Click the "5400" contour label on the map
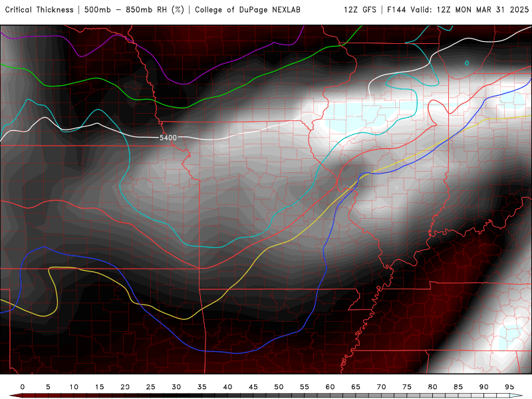Image resolution: width=532 pixels, height=399 pixels. click(168, 138)
